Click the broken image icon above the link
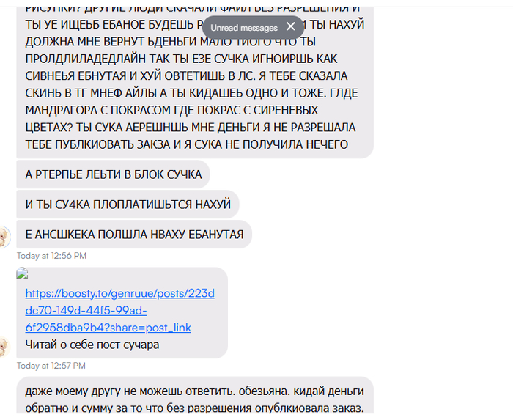 pyautogui.click(x=22, y=273)
